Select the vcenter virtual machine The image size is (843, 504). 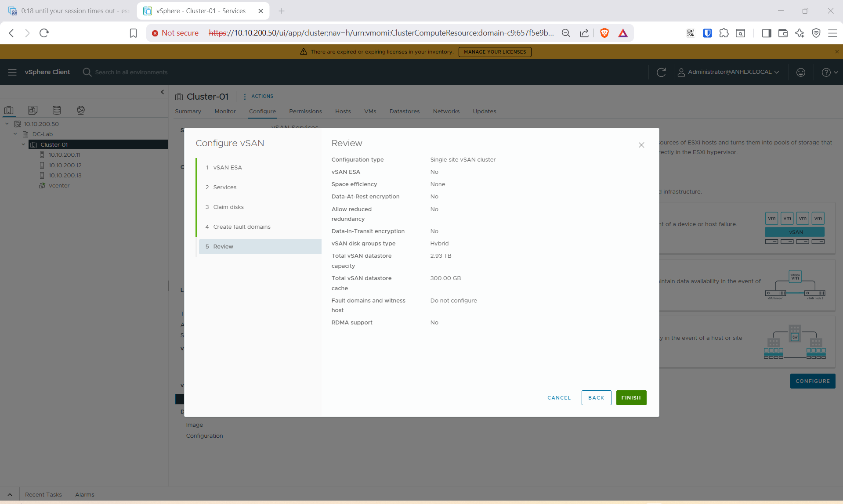click(x=59, y=185)
